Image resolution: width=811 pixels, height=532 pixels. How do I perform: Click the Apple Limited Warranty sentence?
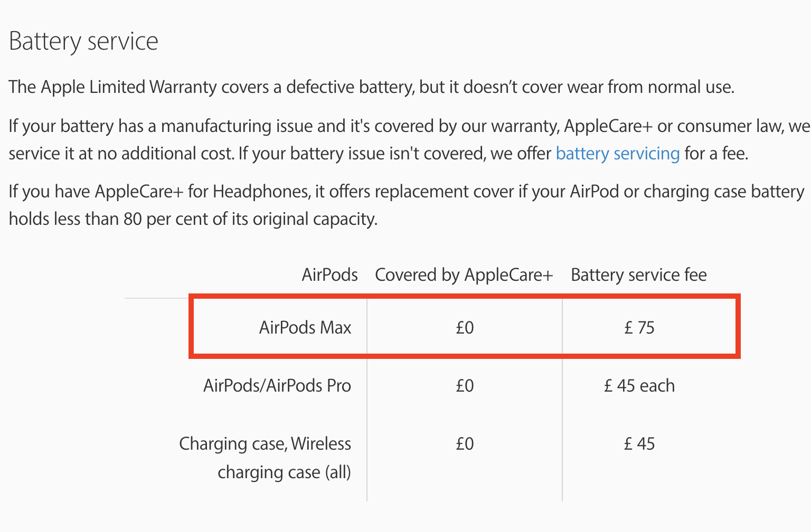tap(372, 87)
